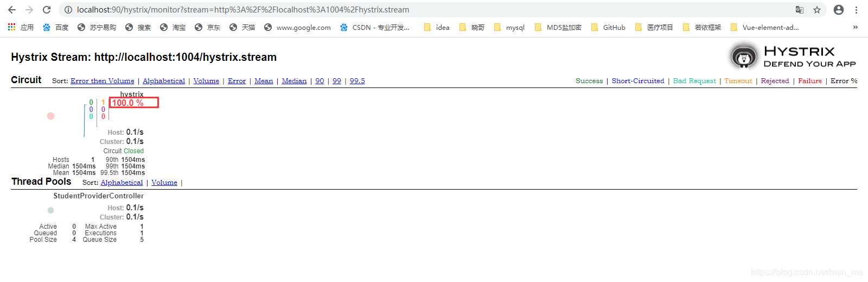Open the mysql bookmark folder

[x=509, y=27]
